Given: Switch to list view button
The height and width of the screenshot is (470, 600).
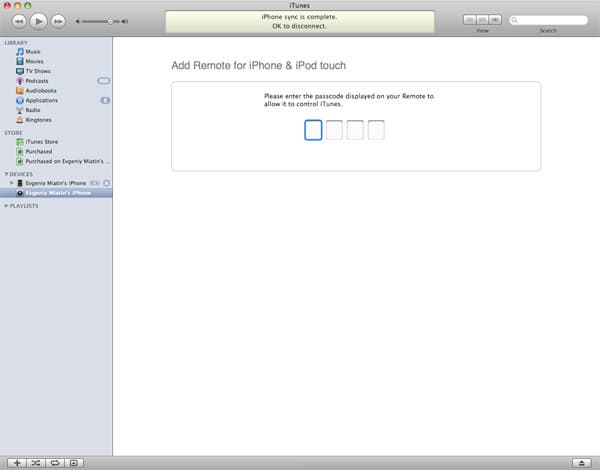Looking at the screenshot, I should 470,20.
